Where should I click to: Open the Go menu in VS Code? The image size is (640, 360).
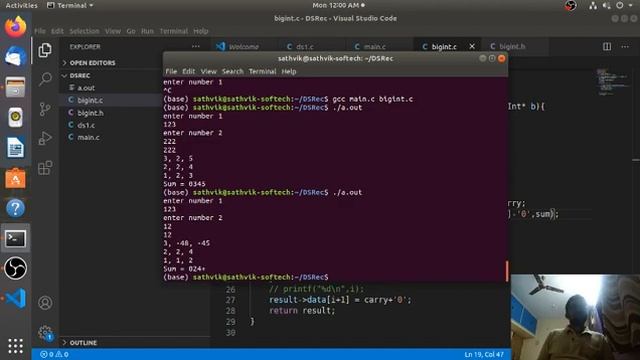coord(131,31)
